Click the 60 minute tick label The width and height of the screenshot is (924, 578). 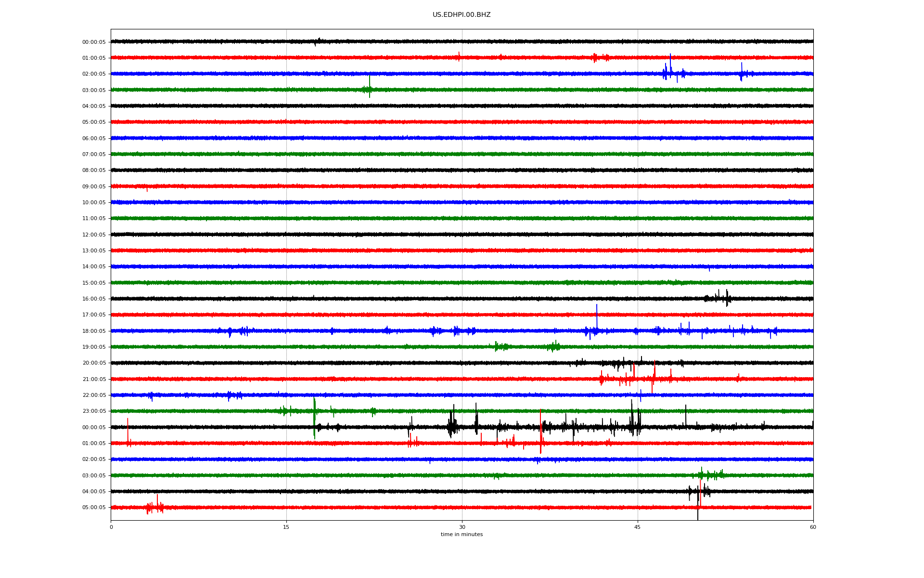pyautogui.click(x=813, y=527)
